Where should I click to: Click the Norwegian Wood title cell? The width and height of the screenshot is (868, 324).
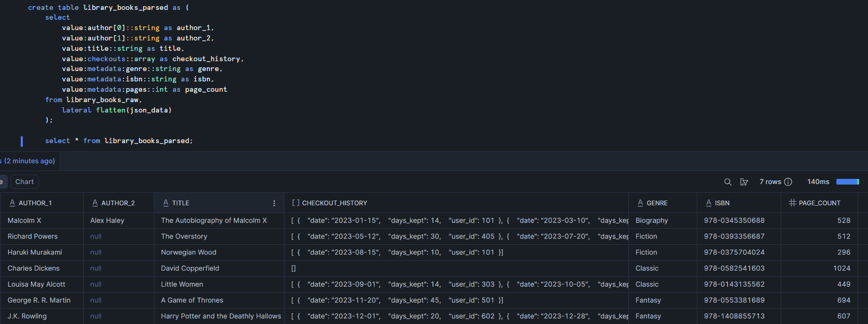(x=189, y=252)
